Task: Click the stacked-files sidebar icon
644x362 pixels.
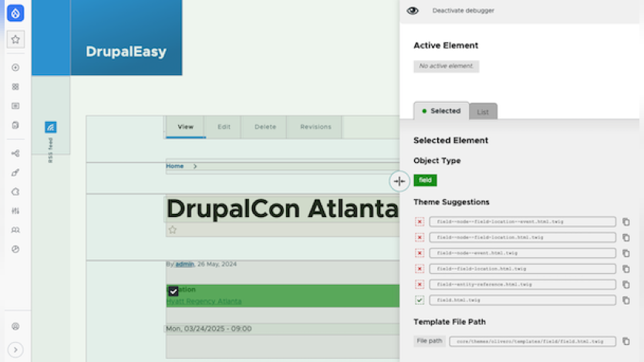Action: (15, 125)
